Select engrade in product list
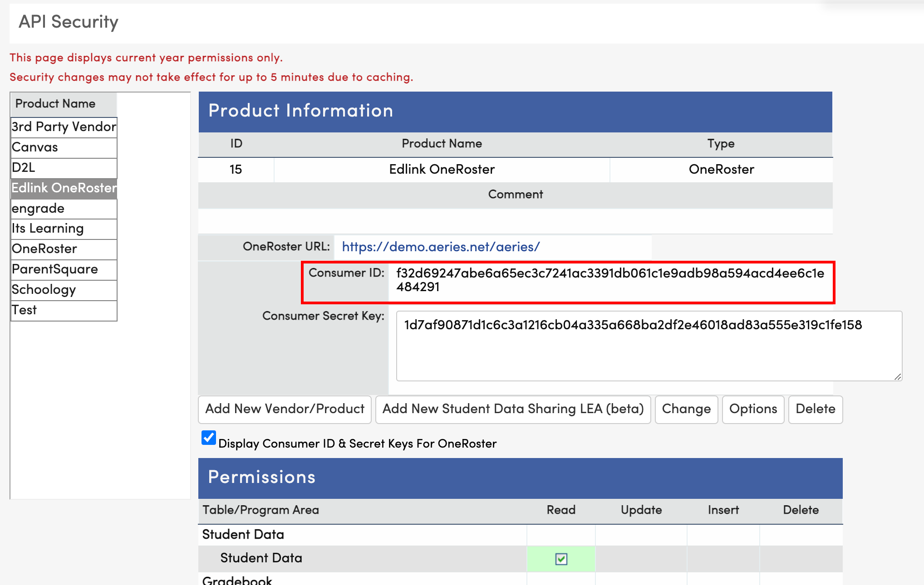 [x=64, y=209]
